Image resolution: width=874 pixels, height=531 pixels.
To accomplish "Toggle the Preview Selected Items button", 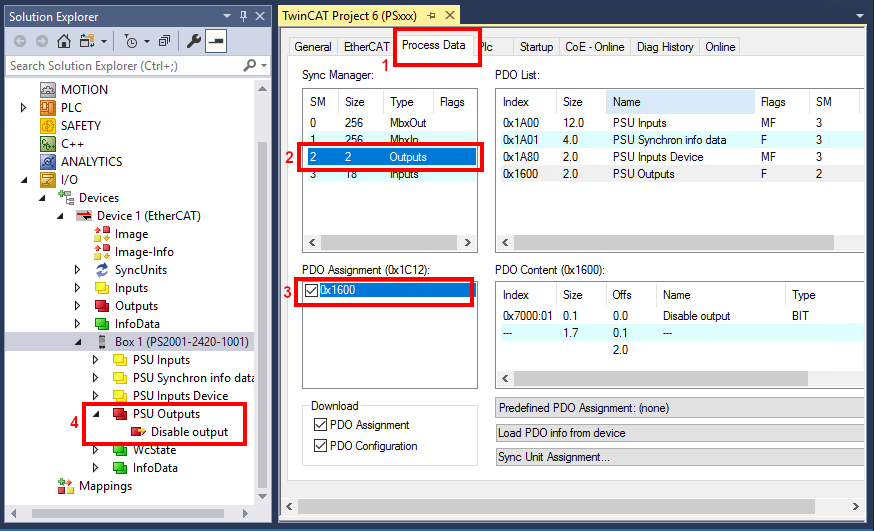I will click(x=216, y=41).
